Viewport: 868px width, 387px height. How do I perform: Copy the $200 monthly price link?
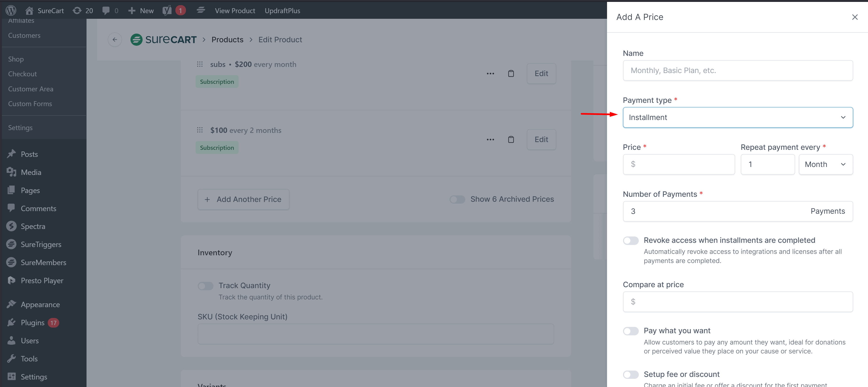click(511, 73)
